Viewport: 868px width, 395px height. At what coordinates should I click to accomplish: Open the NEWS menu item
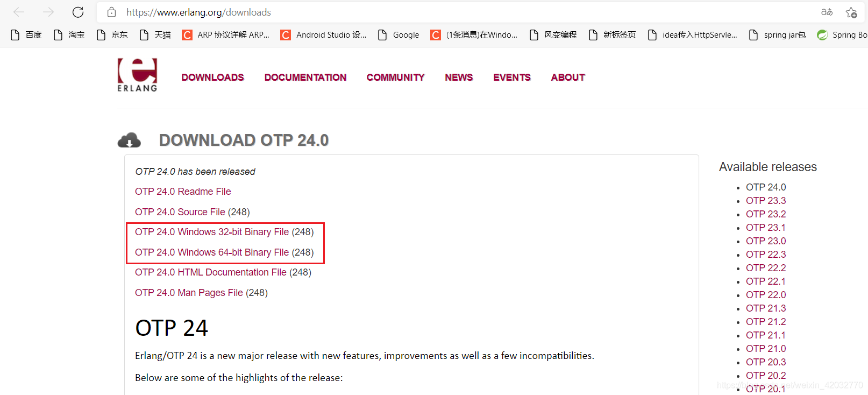(459, 77)
